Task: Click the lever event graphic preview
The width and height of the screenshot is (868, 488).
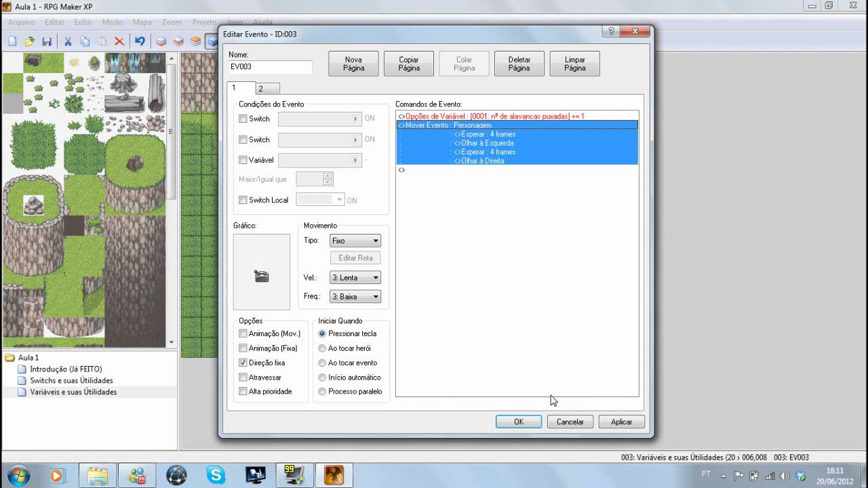Action: pyautogui.click(x=262, y=272)
